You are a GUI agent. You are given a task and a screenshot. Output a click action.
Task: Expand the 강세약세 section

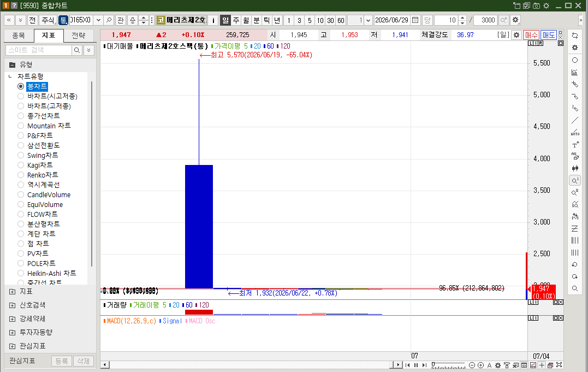click(x=13, y=318)
